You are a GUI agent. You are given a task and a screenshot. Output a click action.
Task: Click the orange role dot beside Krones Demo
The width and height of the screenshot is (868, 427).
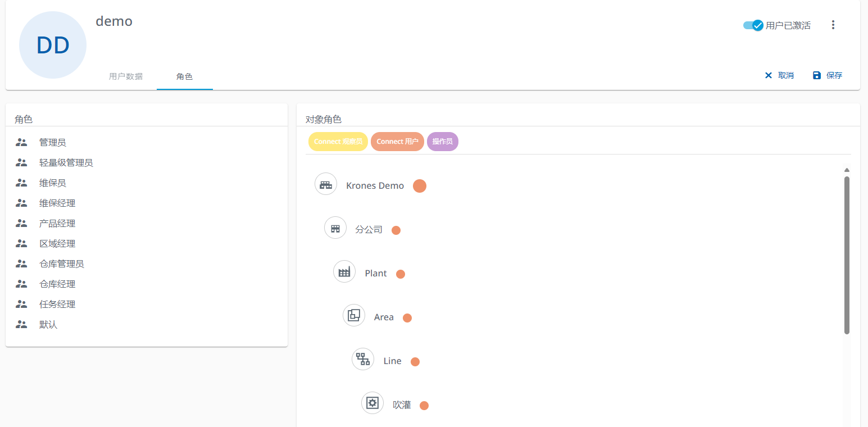tap(420, 186)
